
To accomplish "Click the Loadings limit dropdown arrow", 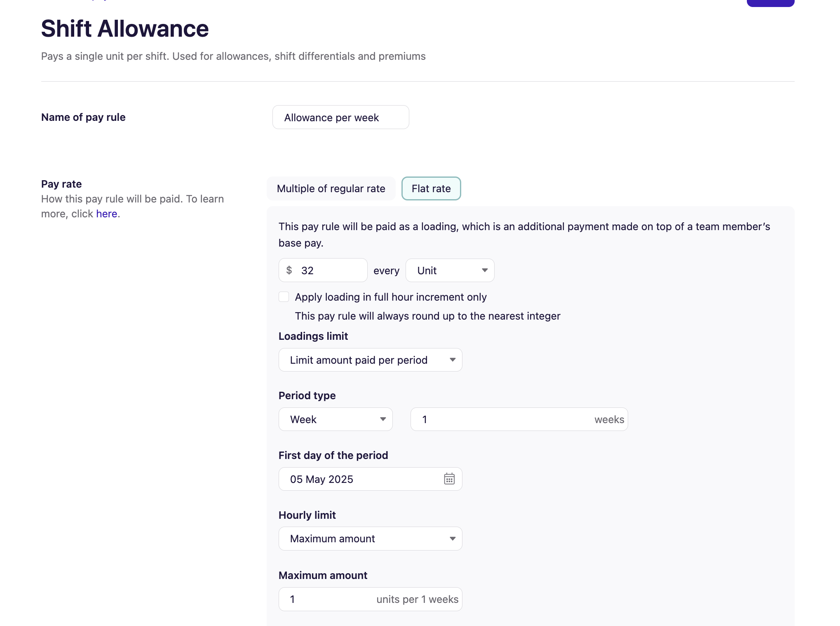I will pyautogui.click(x=453, y=360).
